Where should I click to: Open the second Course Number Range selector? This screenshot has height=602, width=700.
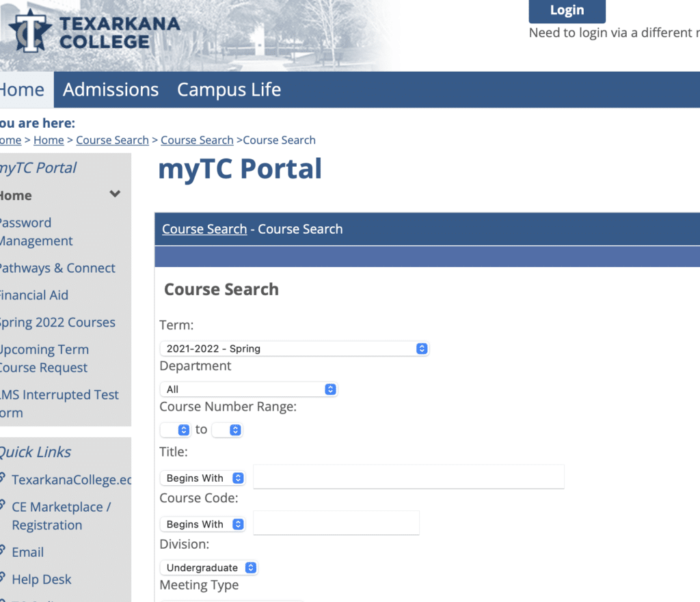click(x=227, y=430)
